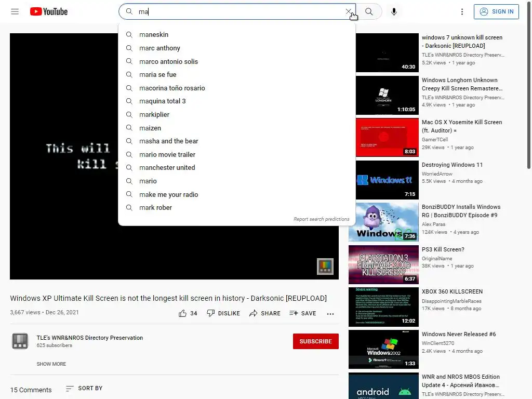The image size is (532, 399).
Task: Click title 'Windows Never Released #6'
Action: coord(459,334)
